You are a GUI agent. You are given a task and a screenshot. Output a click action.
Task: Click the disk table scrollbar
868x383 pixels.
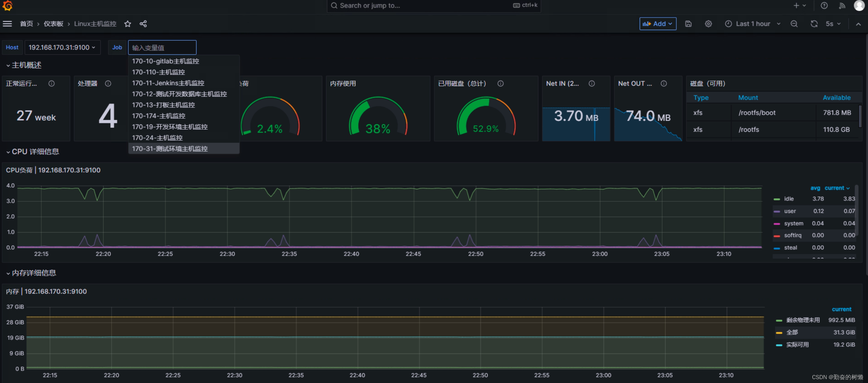click(860, 116)
